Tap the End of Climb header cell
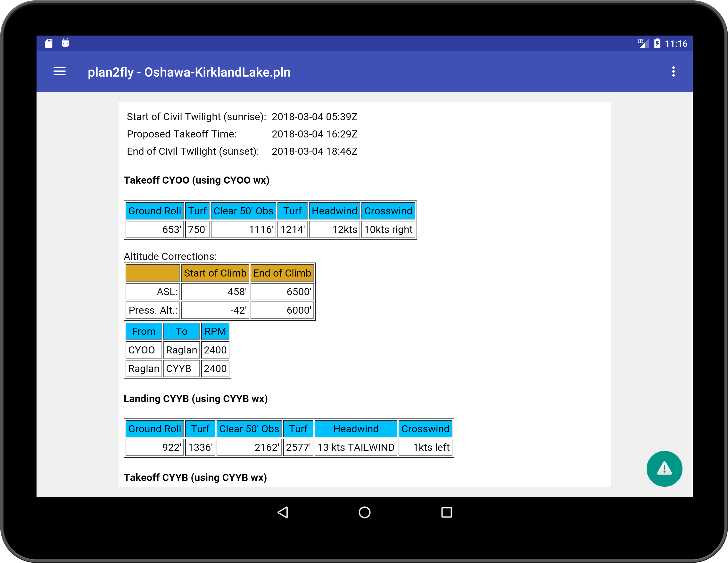 282,273
